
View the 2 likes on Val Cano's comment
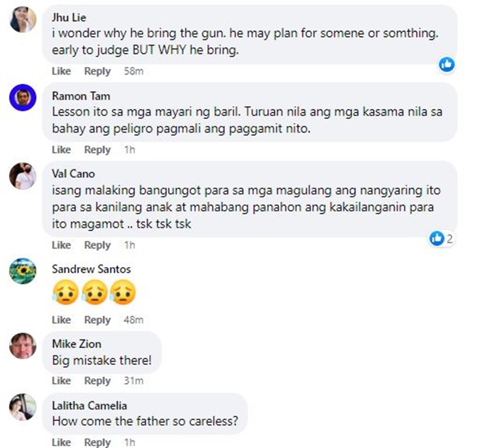tap(442, 239)
